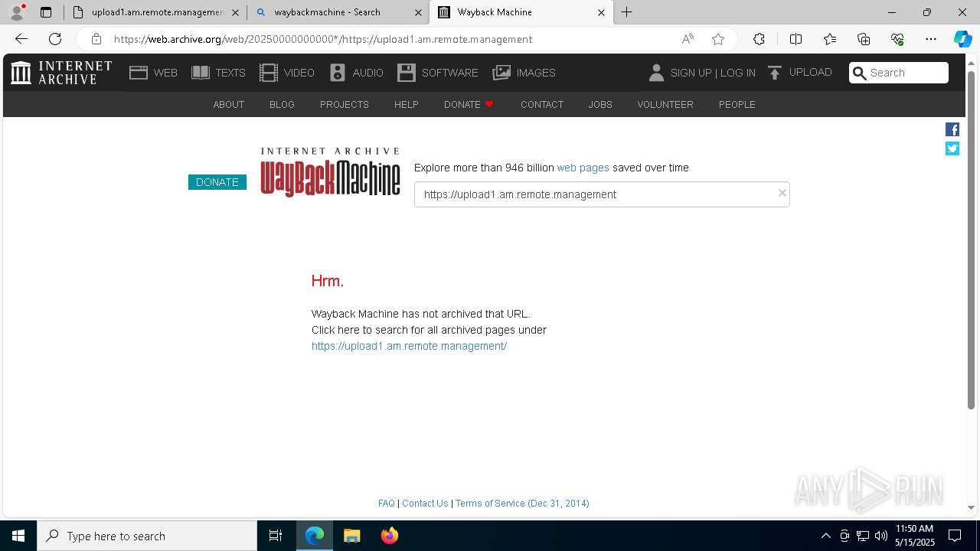Image resolution: width=980 pixels, height=551 pixels.
Task: Follow the web pages link
Action: tap(583, 168)
